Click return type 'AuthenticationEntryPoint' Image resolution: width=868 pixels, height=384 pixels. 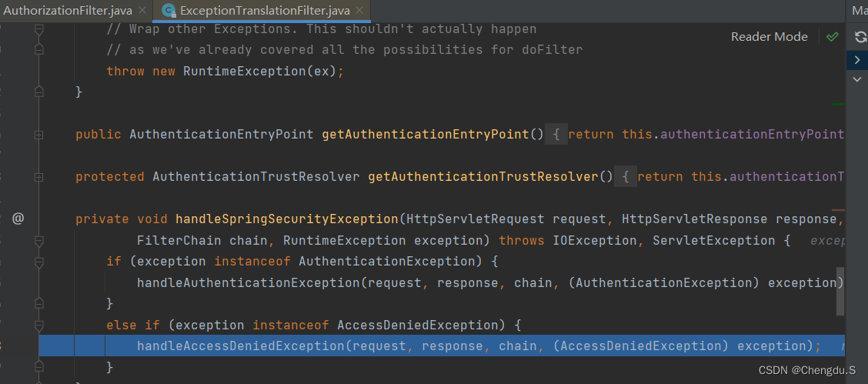point(222,135)
